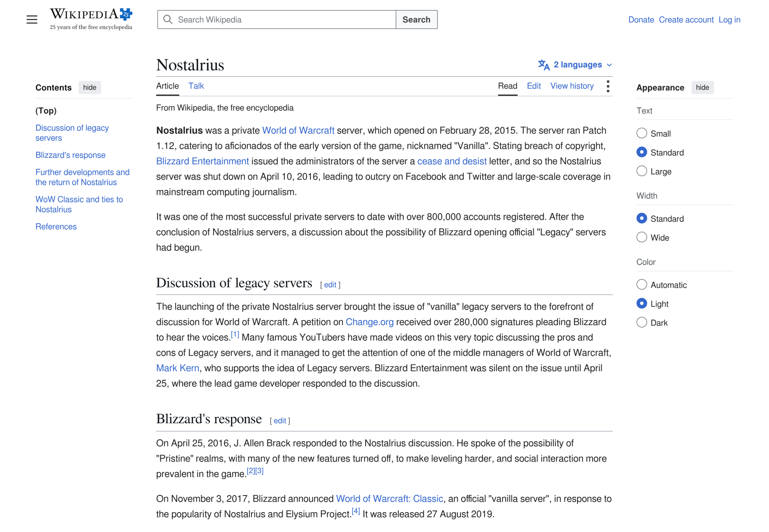Viewport: 769px width, 532px height.
Task: Select Dark color mode
Action: tap(642, 323)
